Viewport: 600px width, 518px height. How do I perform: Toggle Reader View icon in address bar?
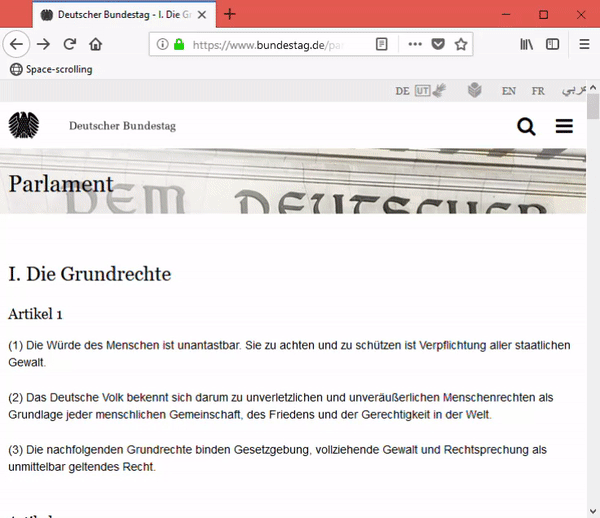(x=382, y=44)
